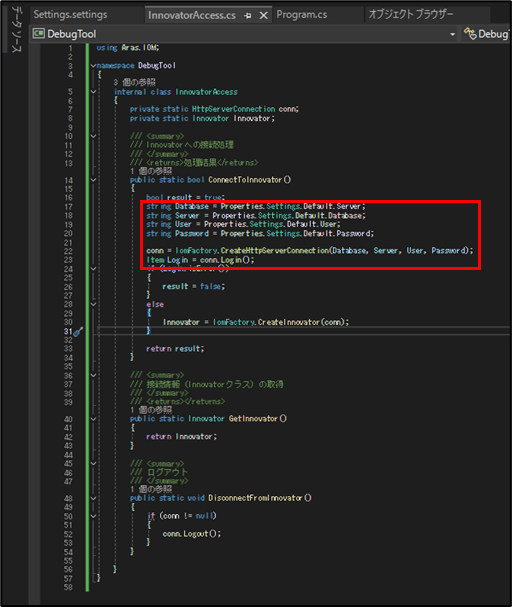The height and width of the screenshot is (607, 512).
Task: Click the ConnectToInnovator method name
Action: tap(245, 180)
